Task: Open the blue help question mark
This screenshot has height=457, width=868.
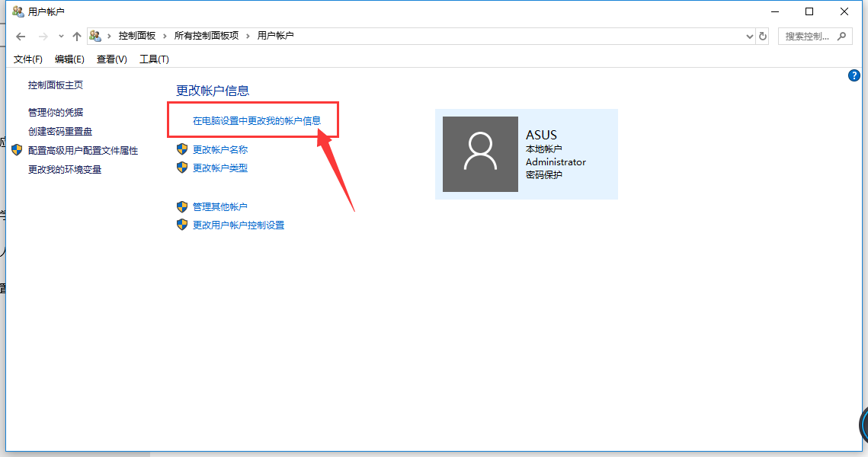Action: [x=854, y=76]
